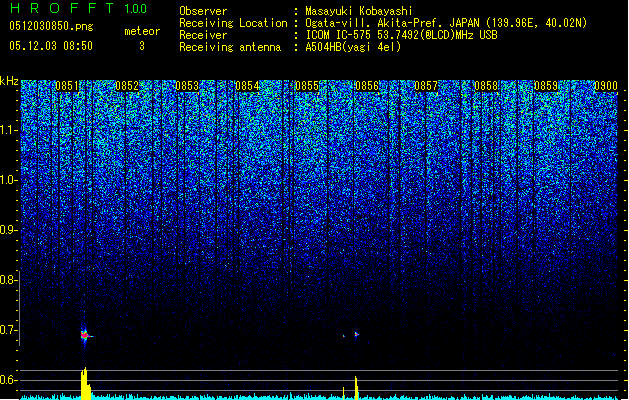Screen dimensions: 629x400
Task: Click the meteor label in header
Action: [x=142, y=31]
